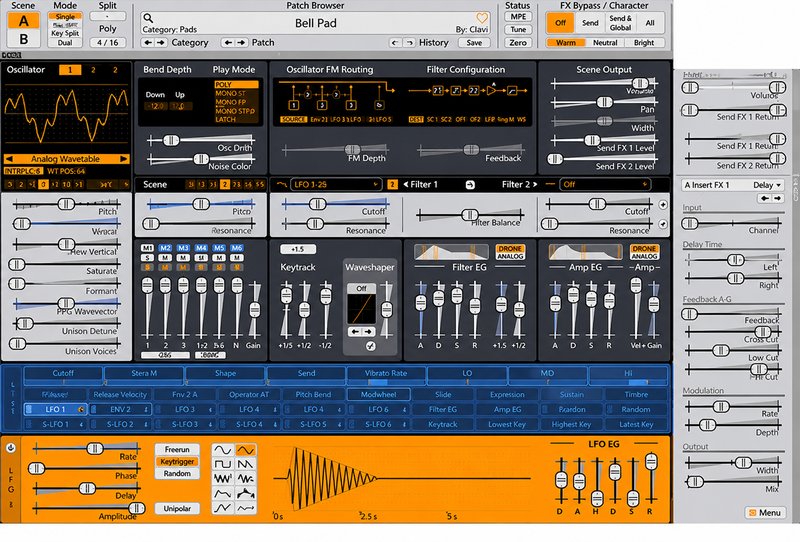Screen dimensions: 800x542
Task: Load next patch with right arrow
Action: (x=241, y=42)
